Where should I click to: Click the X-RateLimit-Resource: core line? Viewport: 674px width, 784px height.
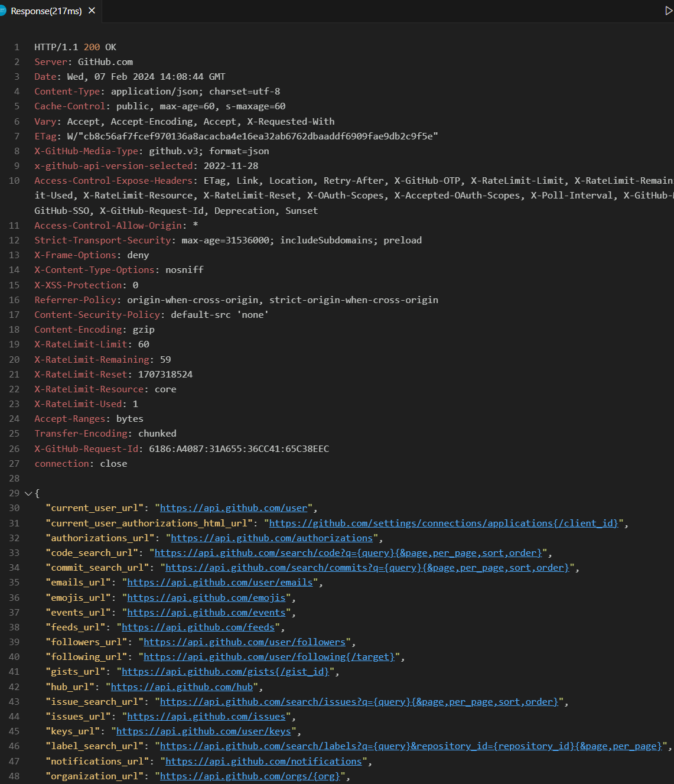105,389
